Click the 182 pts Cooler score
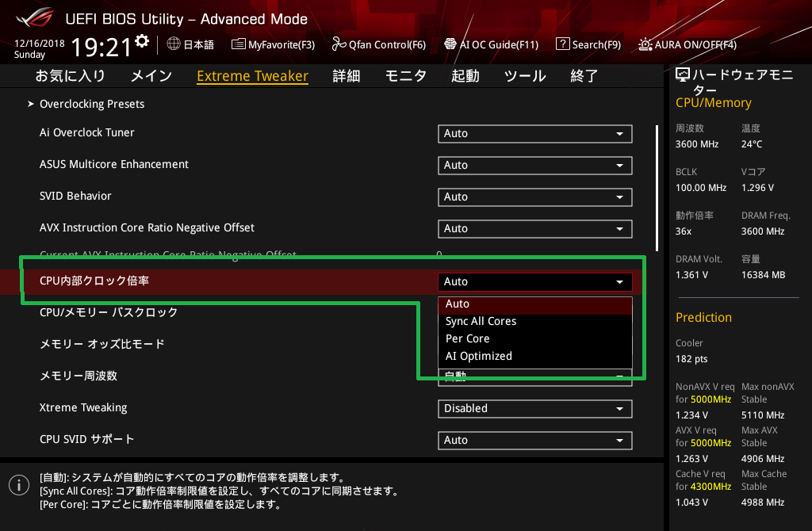The width and height of the screenshot is (812, 531). coord(691,359)
